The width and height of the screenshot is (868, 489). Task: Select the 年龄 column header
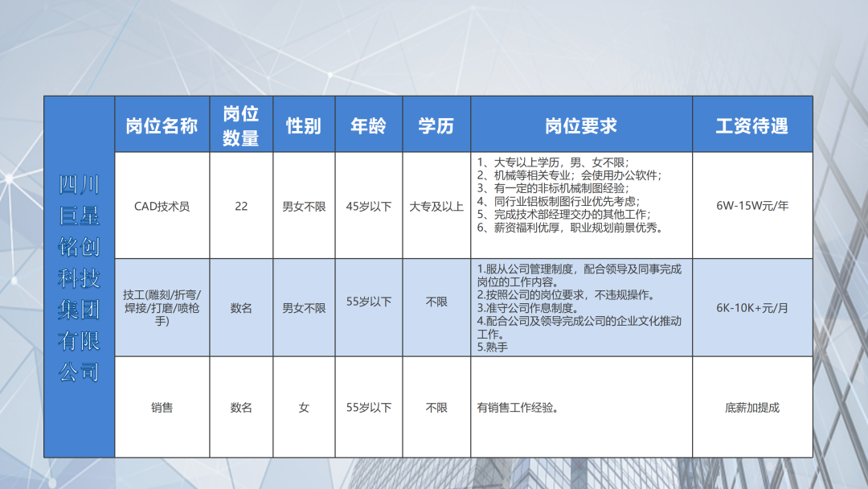[x=369, y=125]
